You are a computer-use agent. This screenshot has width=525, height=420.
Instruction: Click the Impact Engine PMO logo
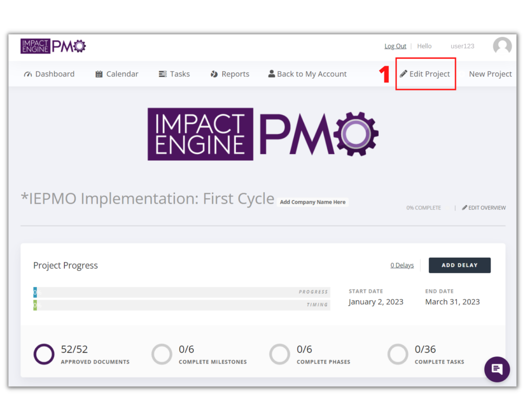pos(53,45)
